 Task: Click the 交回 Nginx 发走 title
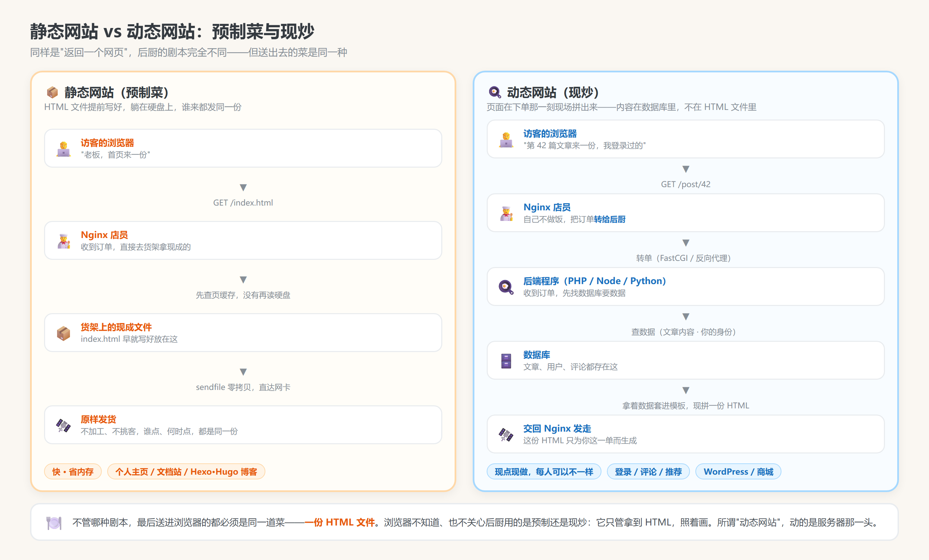pyautogui.click(x=557, y=429)
